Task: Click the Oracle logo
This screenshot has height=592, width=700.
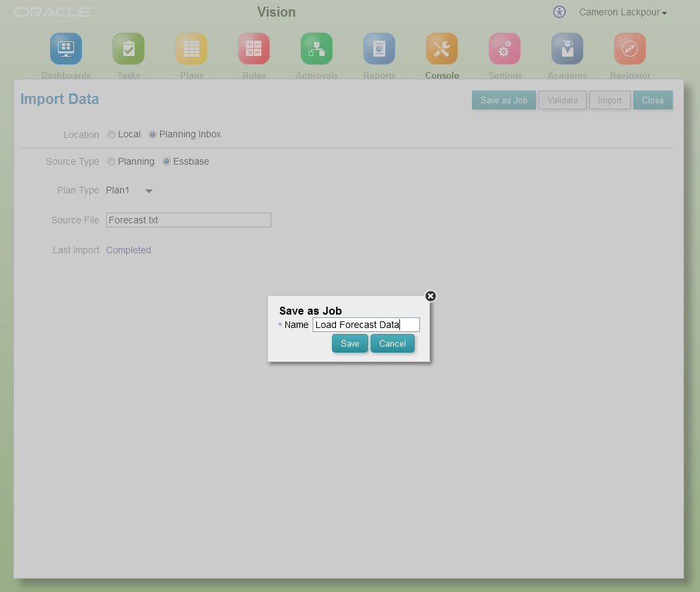Action: tap(53, 12)
